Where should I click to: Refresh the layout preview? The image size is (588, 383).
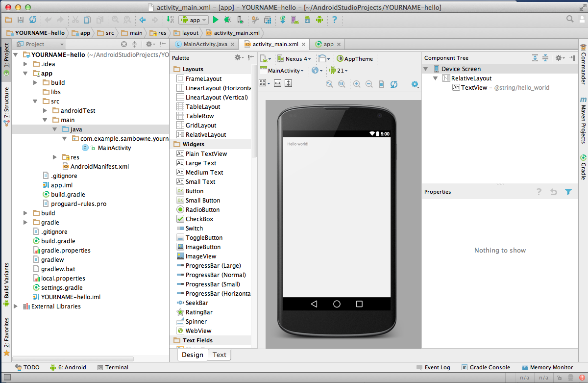(x=393, y=84)
